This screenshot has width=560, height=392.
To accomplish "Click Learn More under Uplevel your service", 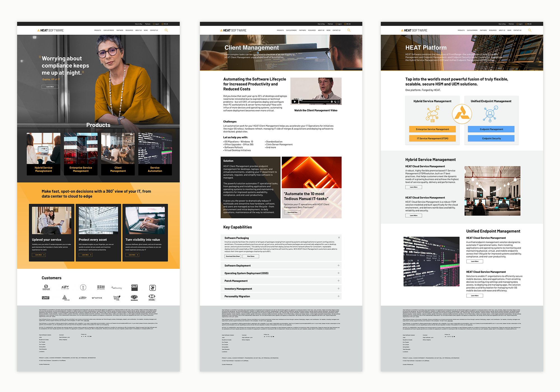I will click(39, 255).
